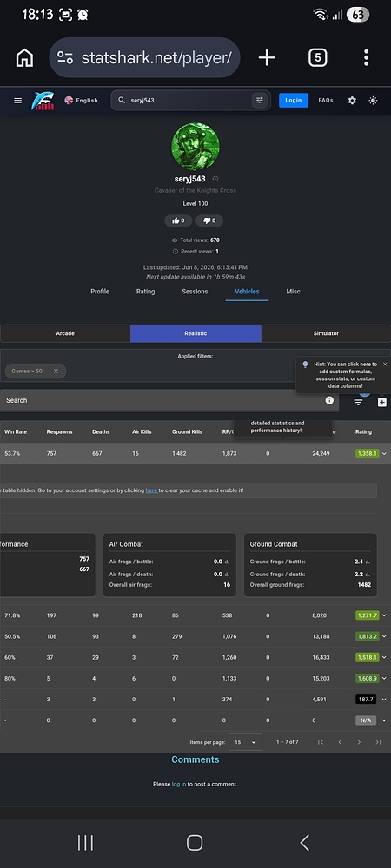Expand the row with rating 1,813.2
The image size is (391, 868).
click(x=384, y=636)
